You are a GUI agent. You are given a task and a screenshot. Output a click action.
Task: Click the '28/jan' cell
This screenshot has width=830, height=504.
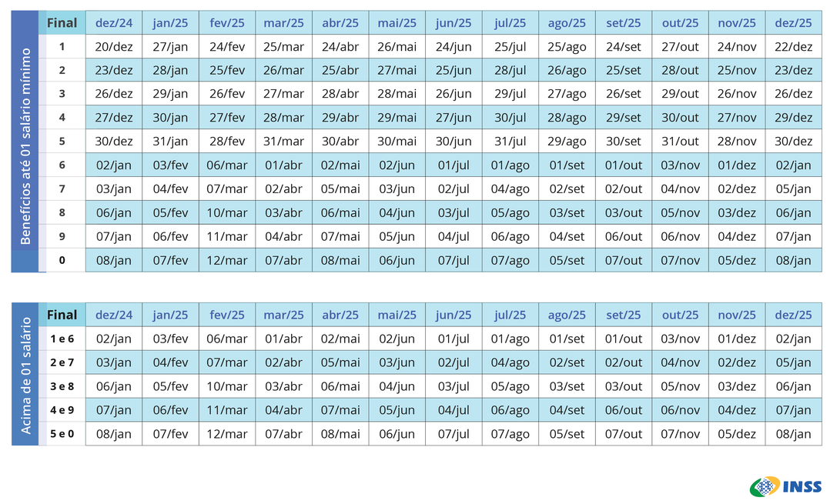coord(170,70)
